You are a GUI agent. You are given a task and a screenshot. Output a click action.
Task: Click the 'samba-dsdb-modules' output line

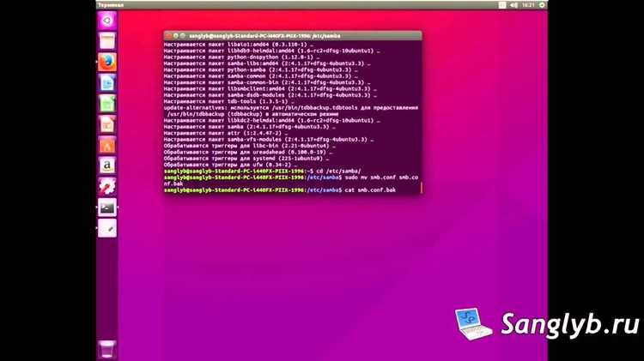pos(270,95)
